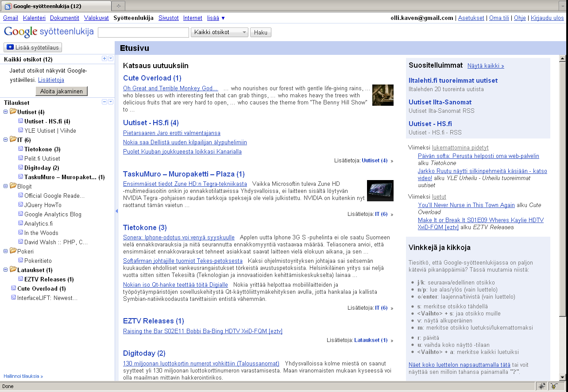
Task: Expand Kaikki otsikot section with plus button
Action: click(104, 58)
